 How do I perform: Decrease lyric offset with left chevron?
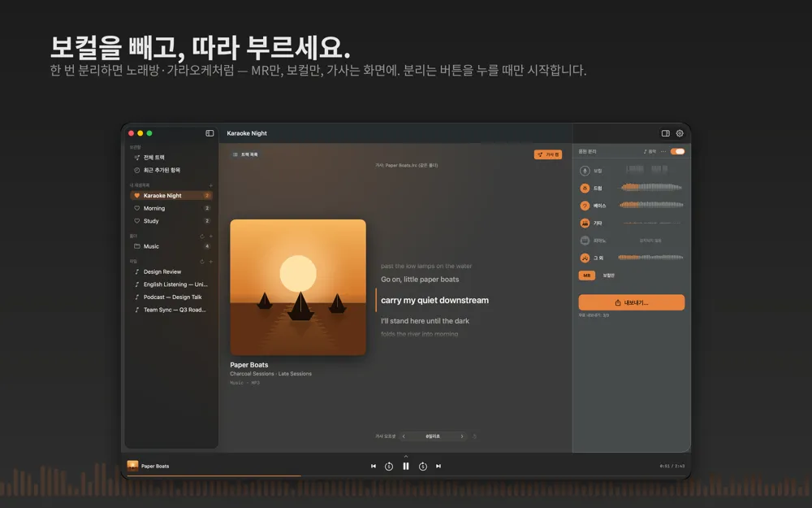[404, 436]
